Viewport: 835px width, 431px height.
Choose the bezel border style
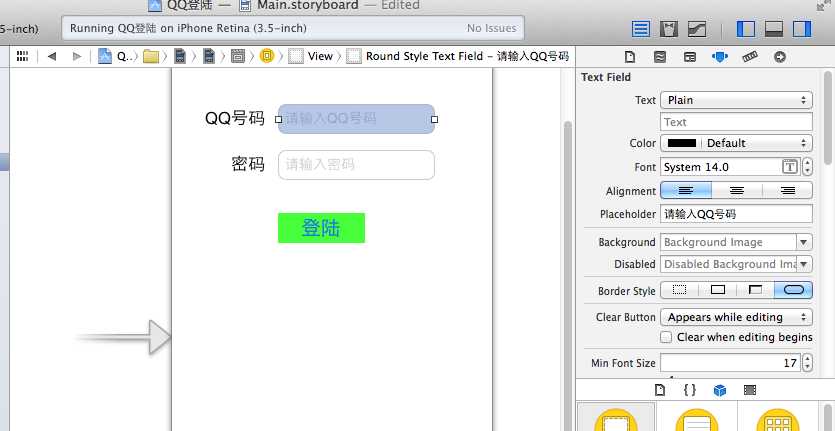(756, 290)
